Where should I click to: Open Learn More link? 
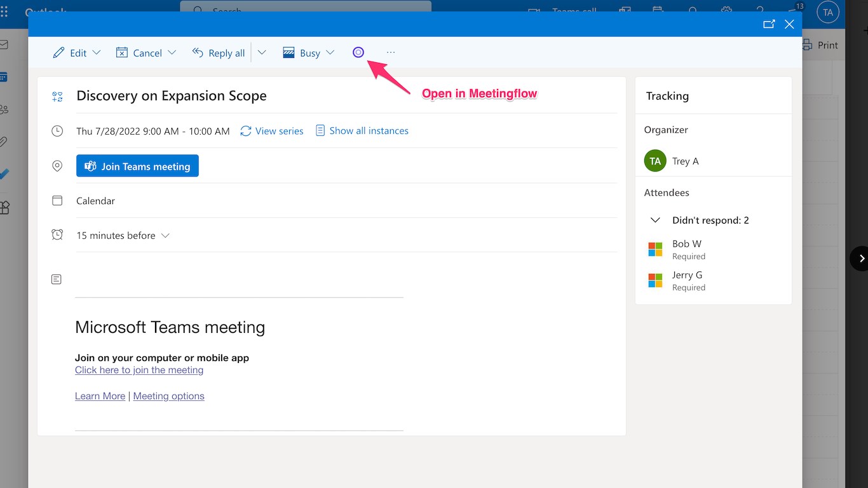tap(100, 396)
